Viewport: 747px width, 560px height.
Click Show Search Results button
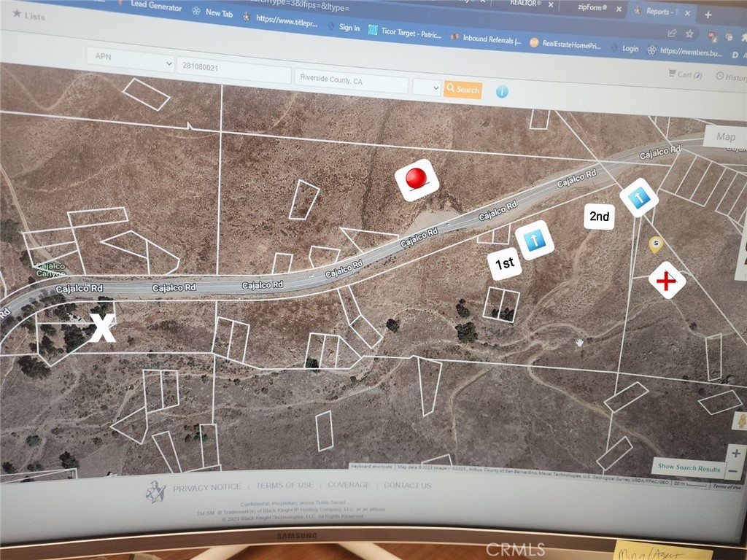(689, 467)
